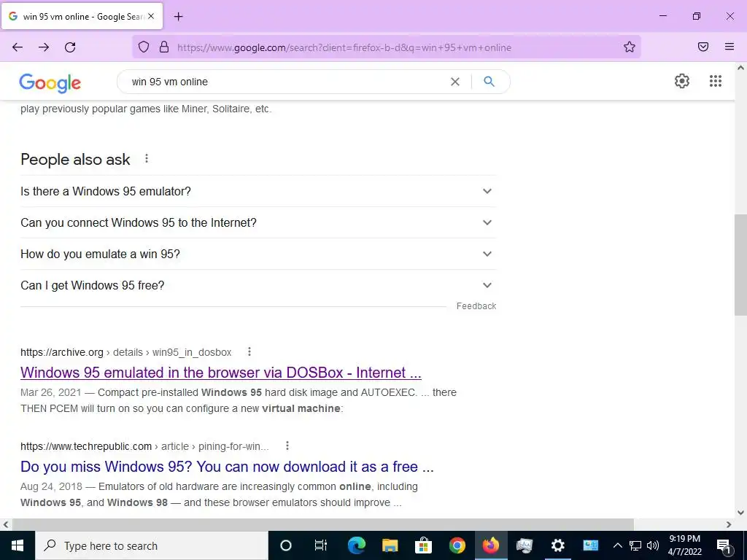Click the vertical page scrollbar thumb
Viewport: 747px width, 560px height.
[740, 265]
